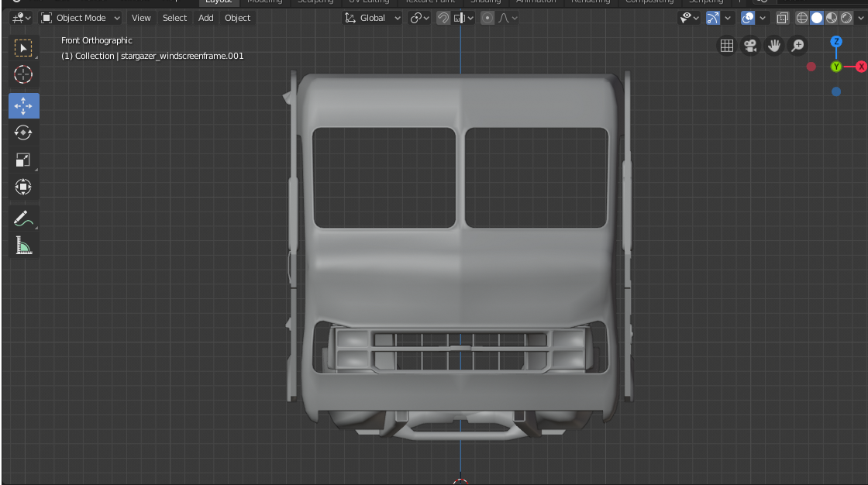The width and height of the screenshot is (868, 485).
Task: Switch to orthographic grid view icon
Action: click(726, 46)
